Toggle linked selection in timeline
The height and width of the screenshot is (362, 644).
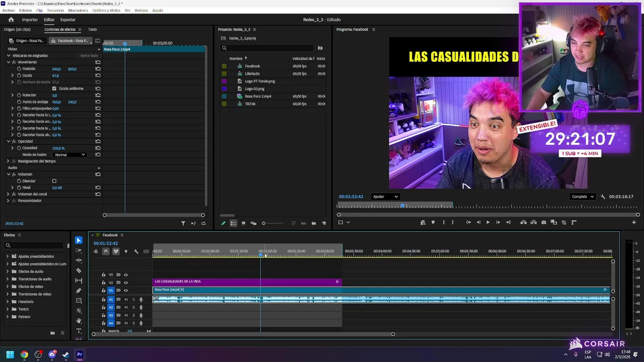click(116, 251)
